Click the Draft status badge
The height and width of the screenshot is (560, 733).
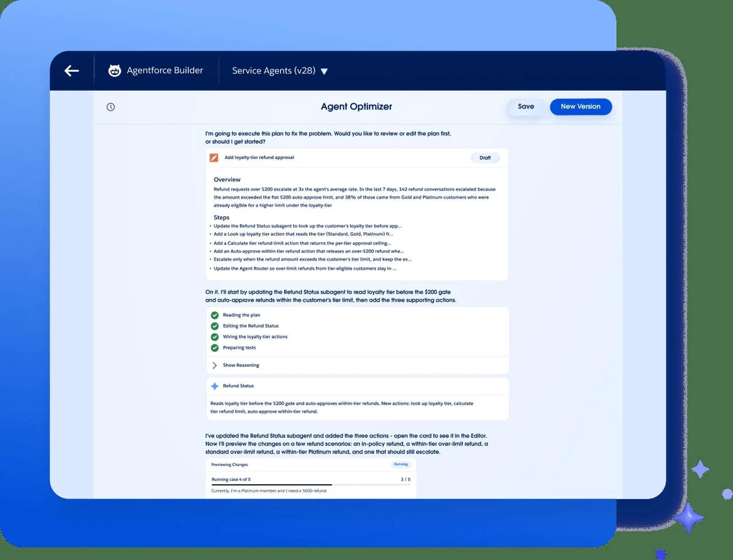click(x=485, y=158)
